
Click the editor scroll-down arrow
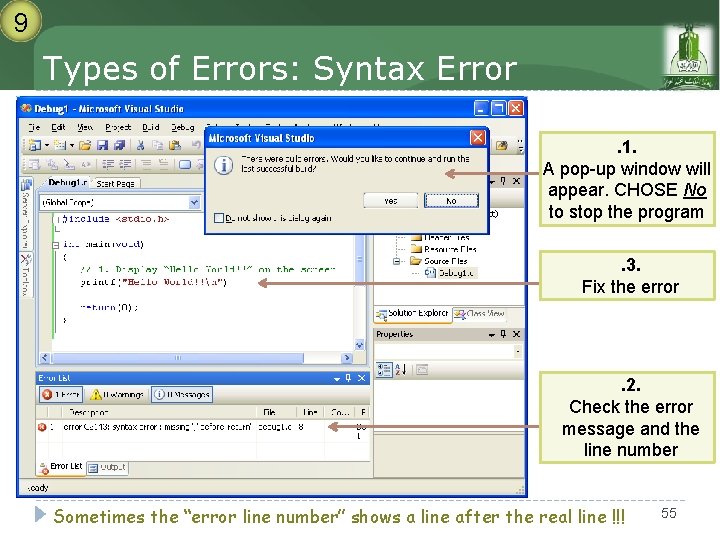[360, 344]
